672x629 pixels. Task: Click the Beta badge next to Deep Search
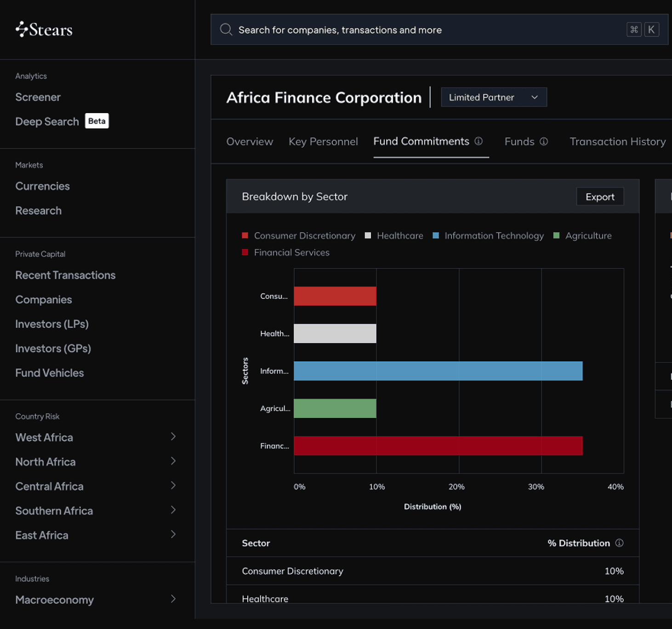97,121
